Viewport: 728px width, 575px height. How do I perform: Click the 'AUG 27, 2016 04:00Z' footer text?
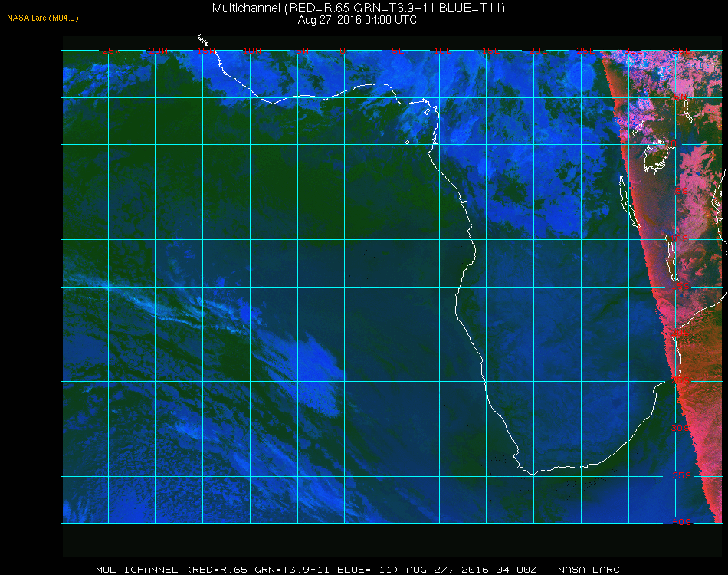pyautogui.click(x=471, y=570)
